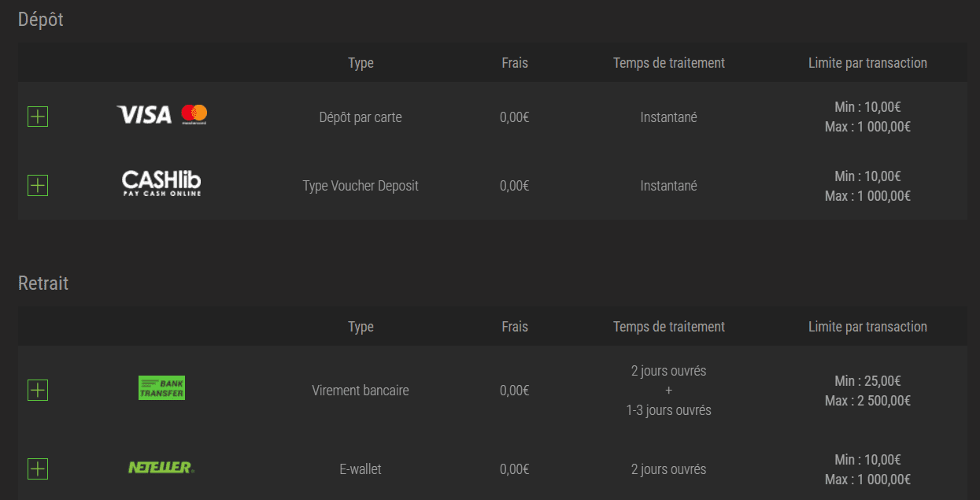
Task: Click 'Temps de traitement' header in withdrawal table
Action: click(x=669, y=327)
